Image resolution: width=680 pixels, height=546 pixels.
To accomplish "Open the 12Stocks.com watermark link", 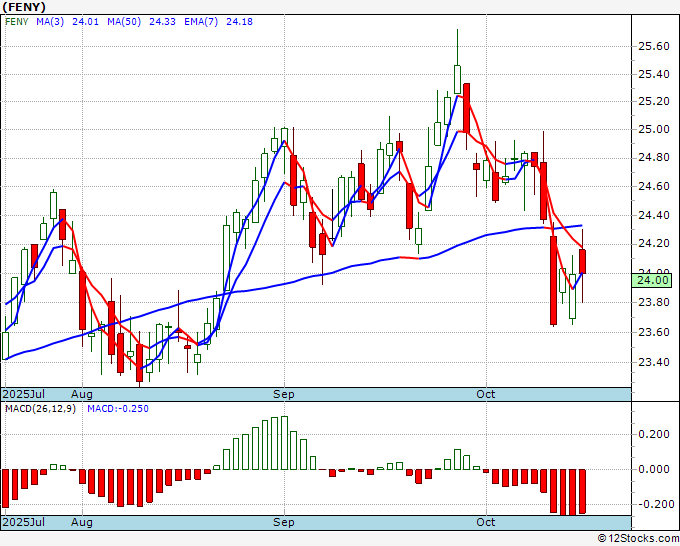I will pos(637,538).
